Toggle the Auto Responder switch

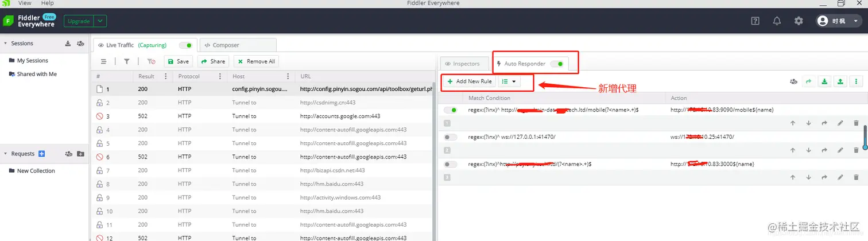pos(557,64)
